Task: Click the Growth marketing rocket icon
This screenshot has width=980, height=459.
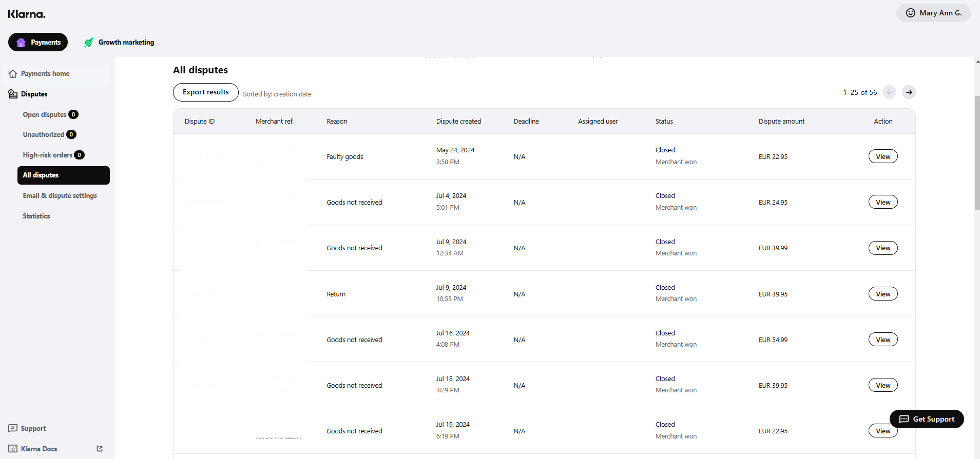Action: point(89,43)
